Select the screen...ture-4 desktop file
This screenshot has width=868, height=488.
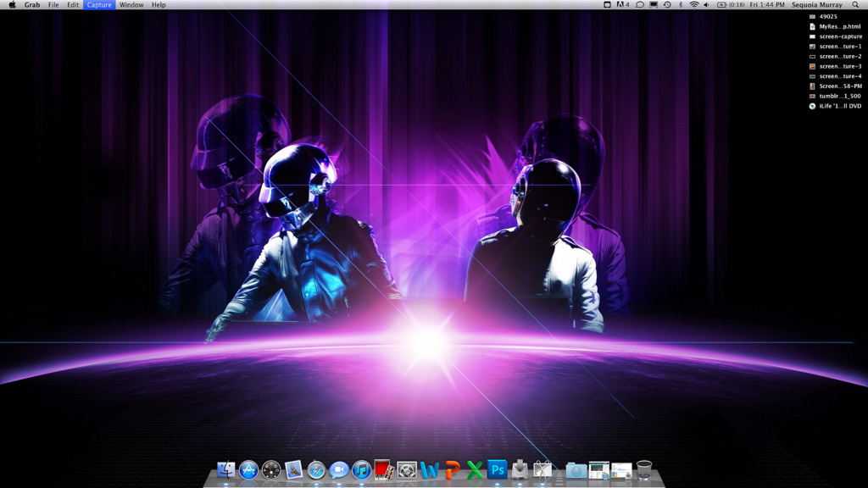[835, 76]
